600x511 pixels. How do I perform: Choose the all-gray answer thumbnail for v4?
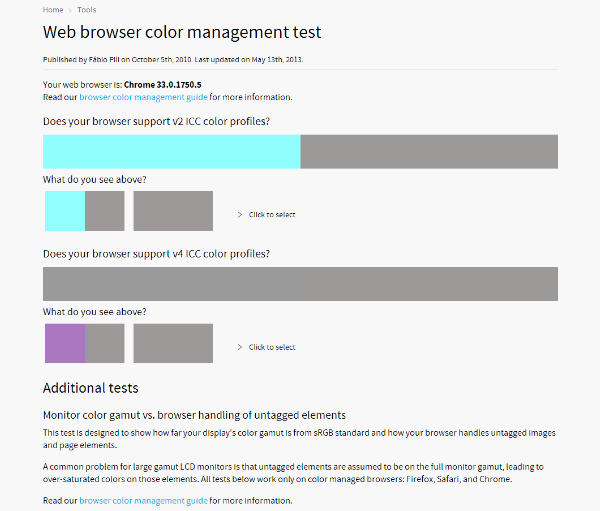click(x=173, y=343)
